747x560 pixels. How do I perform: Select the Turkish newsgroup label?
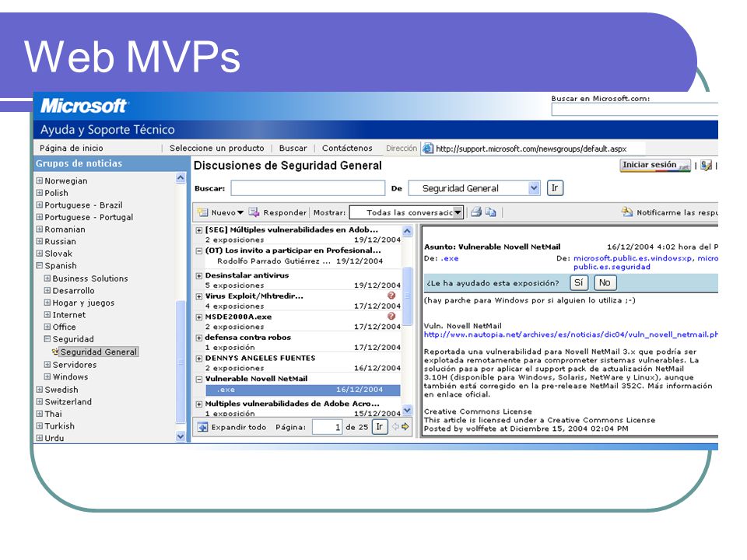pos(60,425)
